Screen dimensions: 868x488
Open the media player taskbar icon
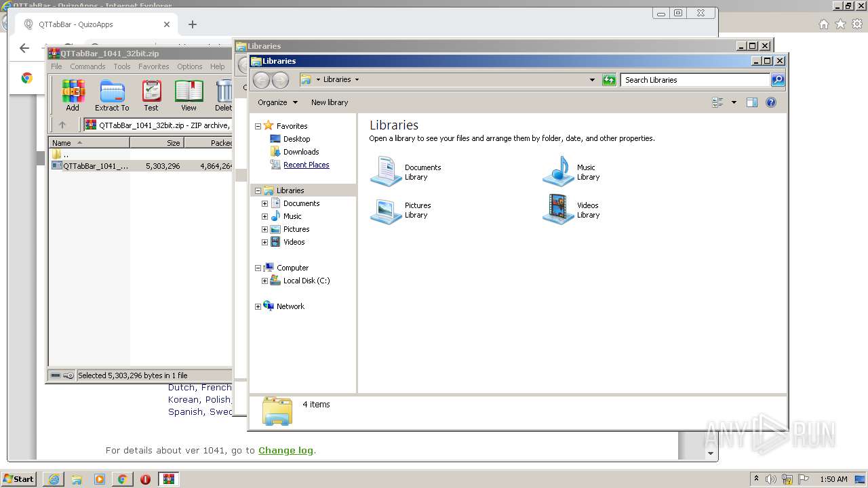[100, 479]
